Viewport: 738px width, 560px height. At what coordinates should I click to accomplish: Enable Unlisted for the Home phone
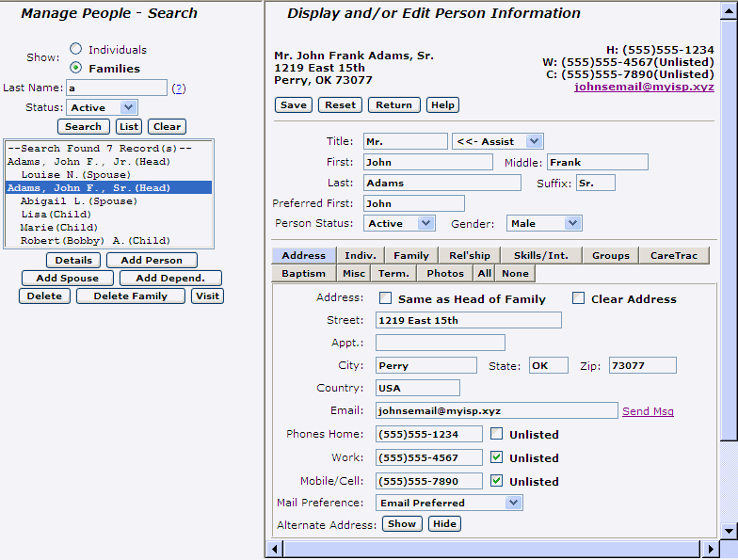(496, 434)
